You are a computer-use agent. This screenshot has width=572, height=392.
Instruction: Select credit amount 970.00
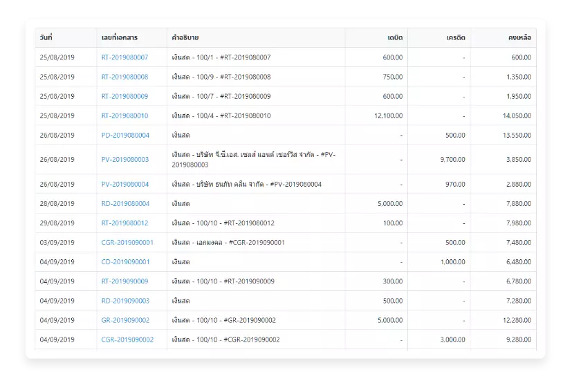pyautogui.click(x=455, y=184)
